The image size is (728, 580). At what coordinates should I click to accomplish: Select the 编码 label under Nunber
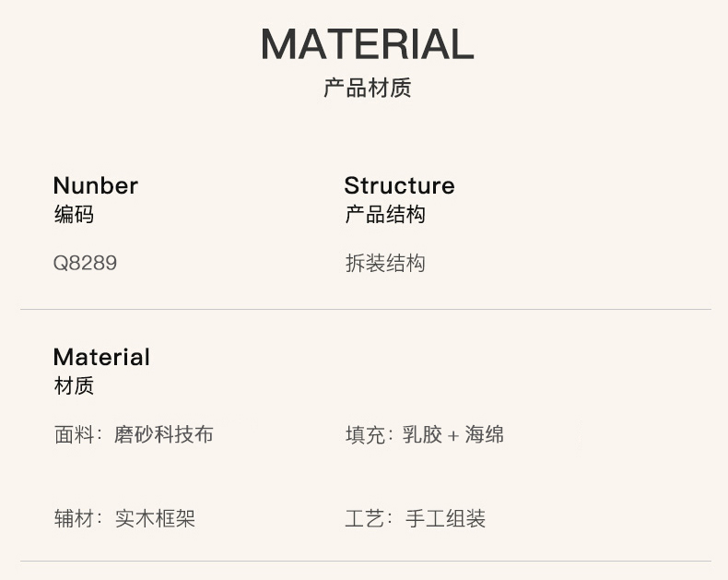[74, 216]
